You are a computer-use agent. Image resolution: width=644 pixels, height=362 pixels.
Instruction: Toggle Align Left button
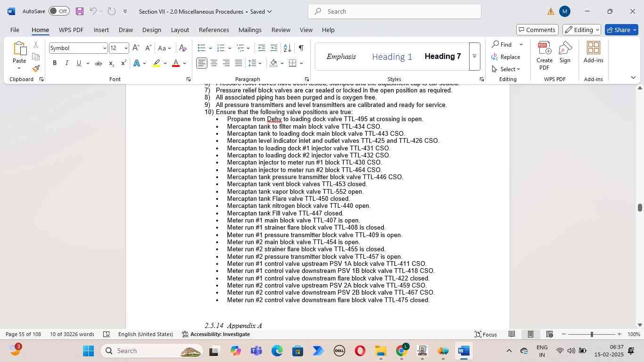[x=202, y=63]
